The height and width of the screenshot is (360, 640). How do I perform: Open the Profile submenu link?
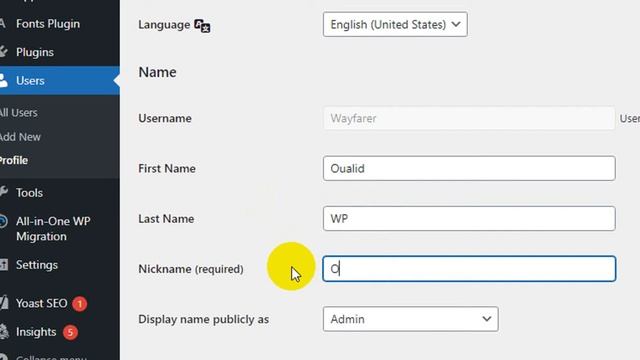click(14, 160)
